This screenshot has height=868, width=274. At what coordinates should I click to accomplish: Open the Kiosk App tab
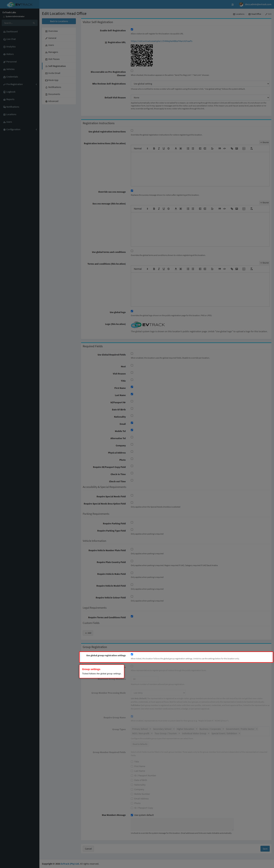pyautogui.click(x=59, y=80)
